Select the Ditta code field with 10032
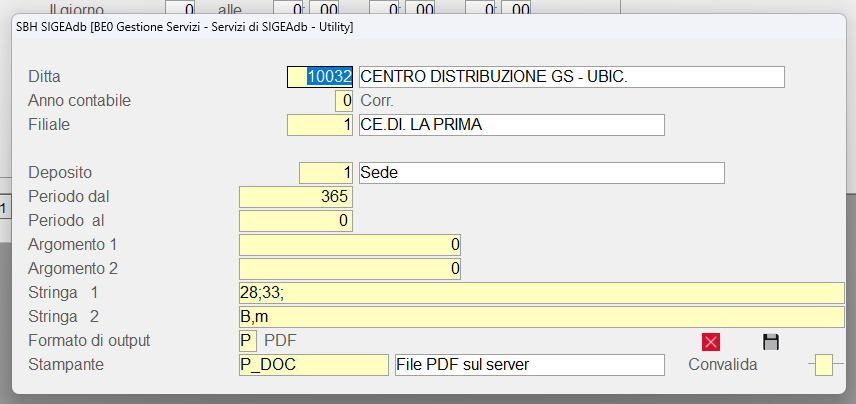 point(320,77)
